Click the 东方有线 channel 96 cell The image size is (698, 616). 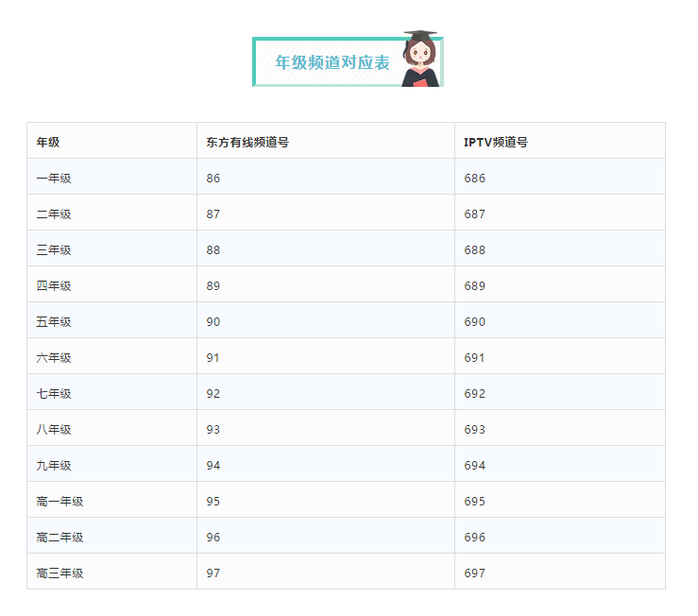pyautogui.click(x=213, y=537)
